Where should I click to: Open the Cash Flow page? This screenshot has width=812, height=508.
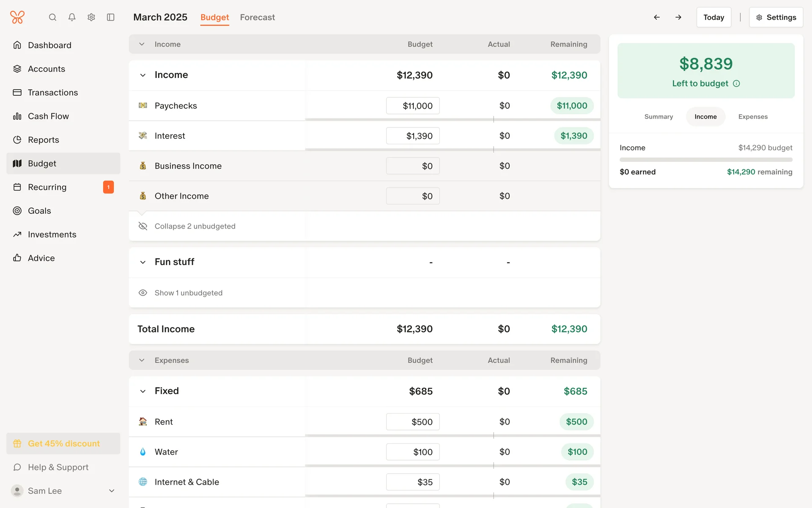(48, 116)
